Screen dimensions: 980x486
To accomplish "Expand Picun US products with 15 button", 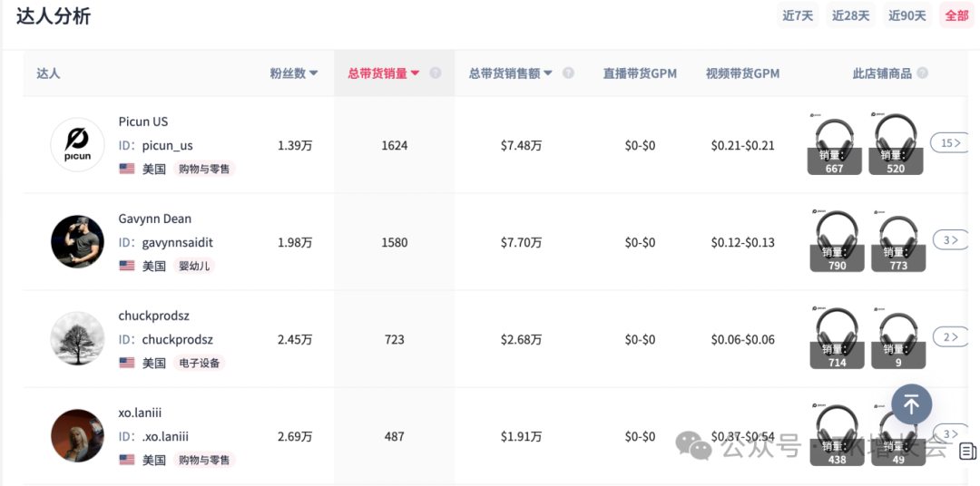I will [950, 143].
